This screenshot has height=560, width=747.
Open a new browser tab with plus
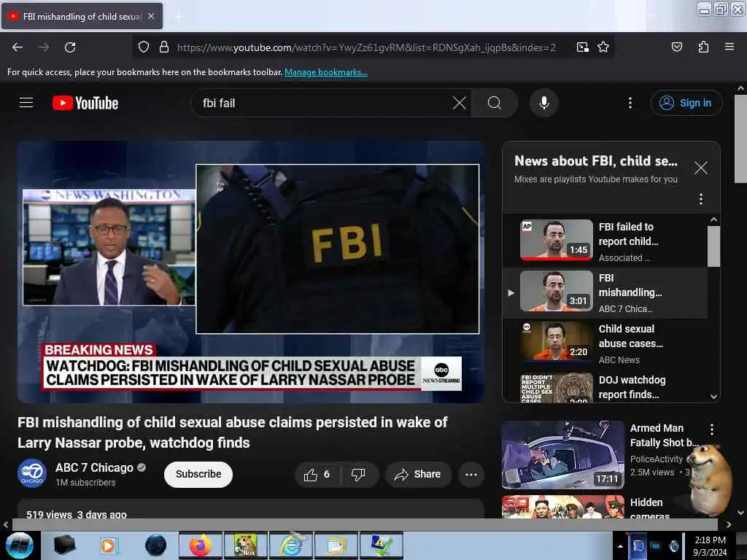pos(178,17)
